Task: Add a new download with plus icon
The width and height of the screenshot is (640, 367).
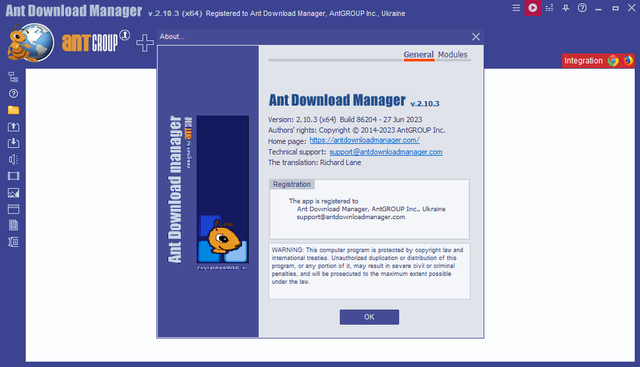Action: 145,43
